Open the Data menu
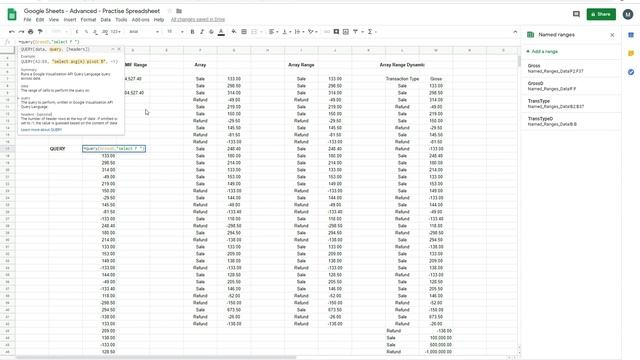Viewport: 640px width, 360px height. 106,20
